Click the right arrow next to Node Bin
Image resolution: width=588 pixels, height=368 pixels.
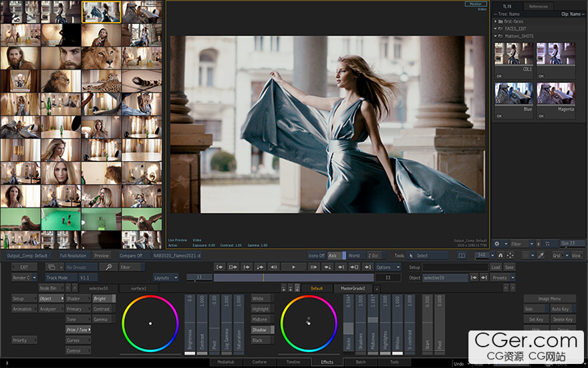75,288
